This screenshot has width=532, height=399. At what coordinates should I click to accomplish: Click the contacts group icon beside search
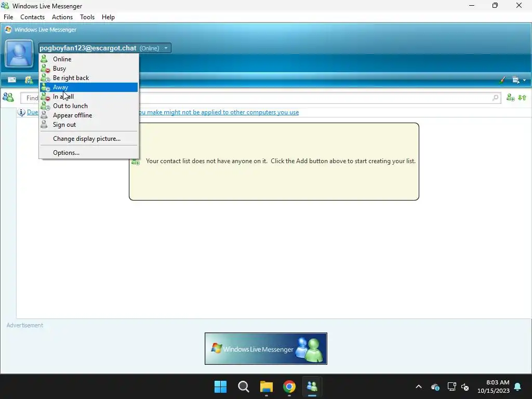click(8, 98)
